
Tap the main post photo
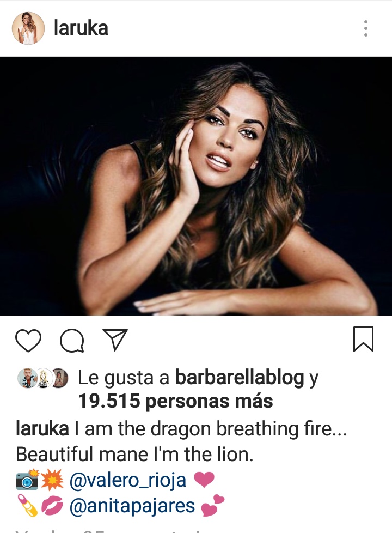click(x=196, y=186)
